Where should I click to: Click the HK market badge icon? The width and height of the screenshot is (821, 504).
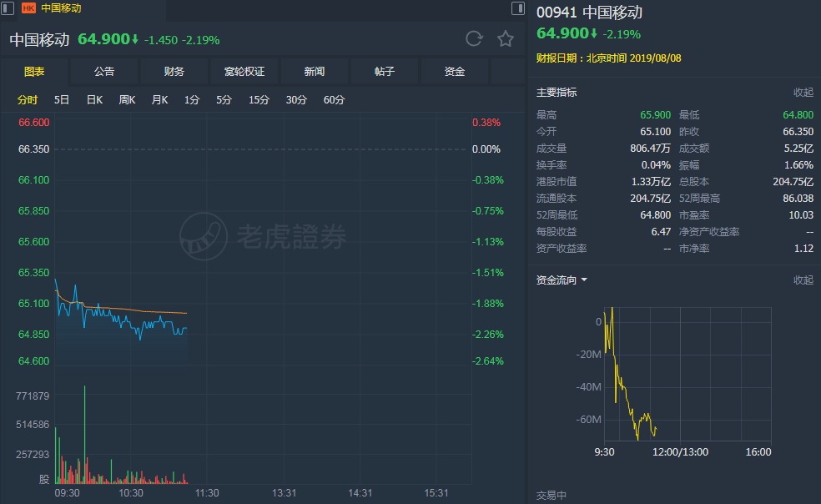click(28, 8)
